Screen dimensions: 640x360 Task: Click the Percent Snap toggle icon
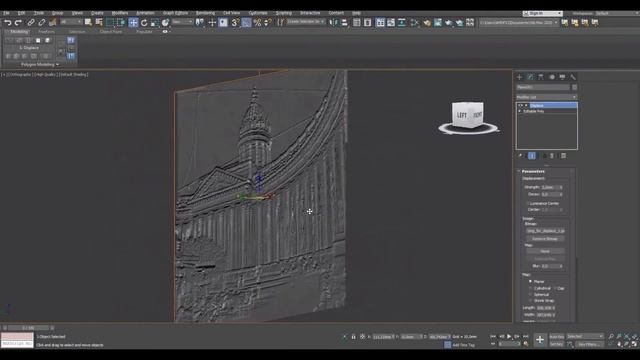coord(257,23)
